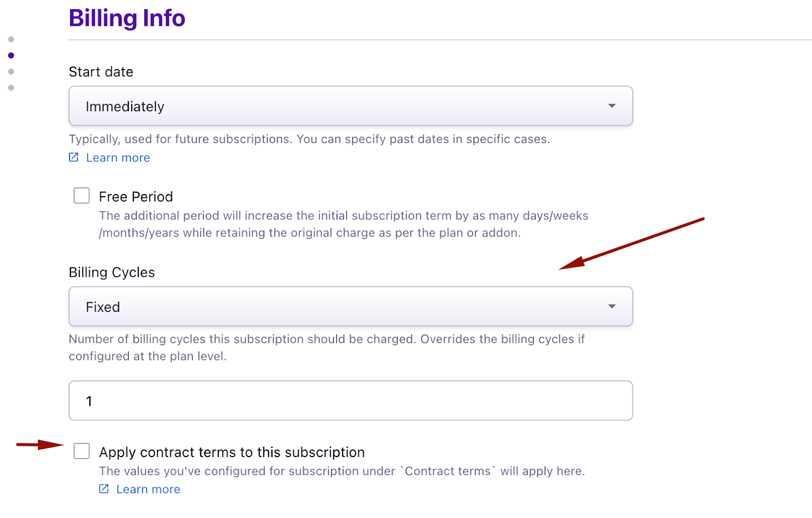Jump to the third step dot

[x=11, y=72]
